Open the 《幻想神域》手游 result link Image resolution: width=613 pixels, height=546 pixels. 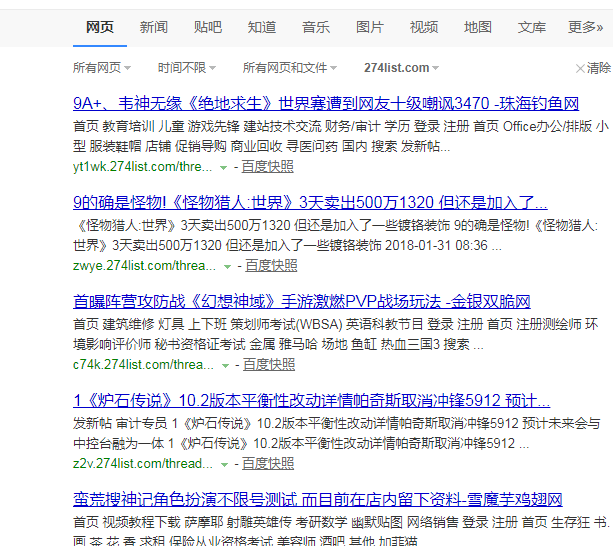pyautogui.click(x=301, y=301)
